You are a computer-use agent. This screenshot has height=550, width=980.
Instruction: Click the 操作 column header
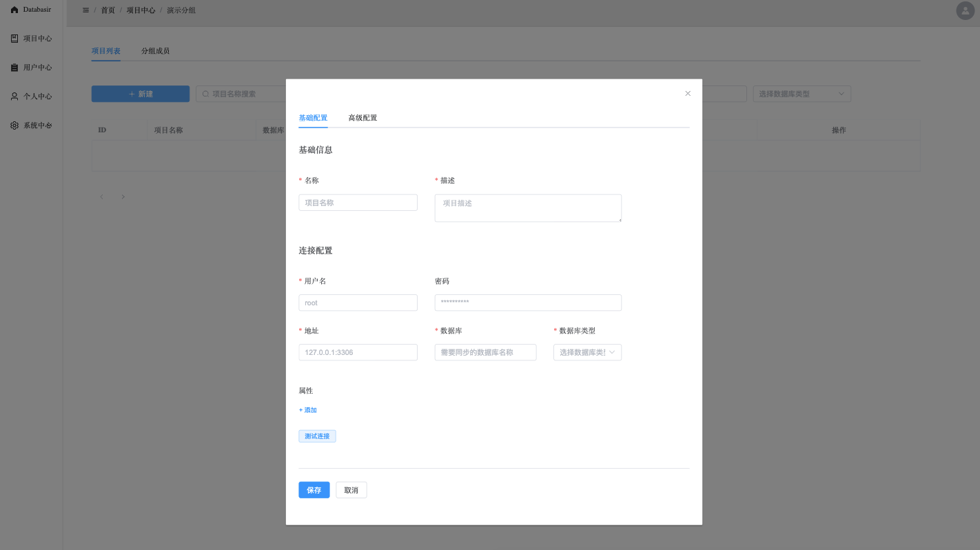(839, 130)
